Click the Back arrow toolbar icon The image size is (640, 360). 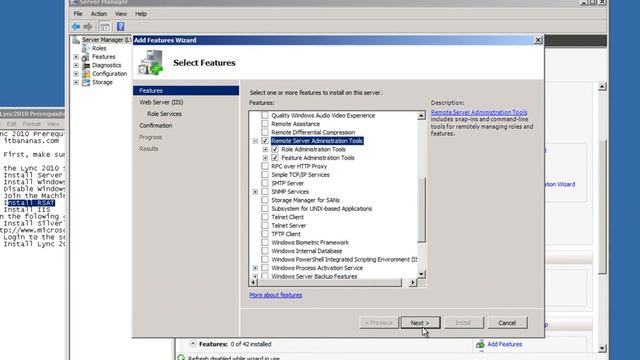pyautogui.click(x=76, y=27)
